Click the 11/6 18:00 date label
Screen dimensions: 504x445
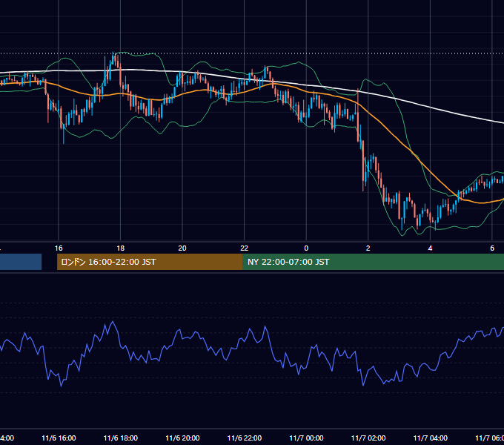pos(121,438)
